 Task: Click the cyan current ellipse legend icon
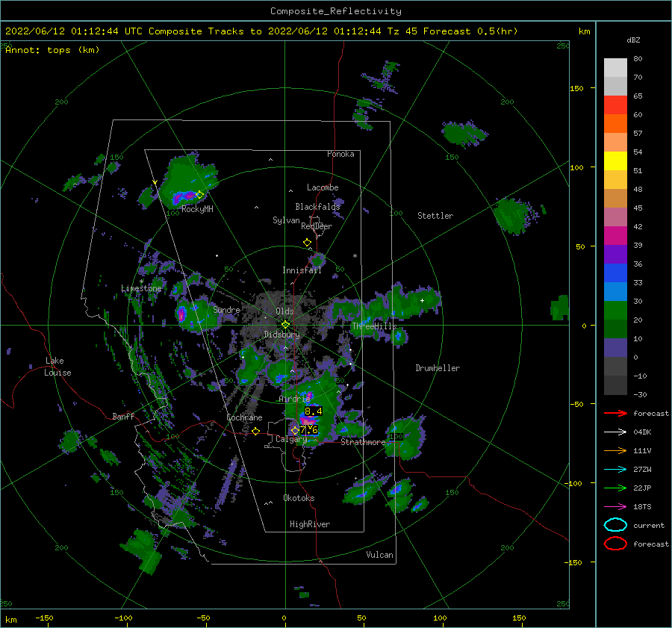[615, 525]
